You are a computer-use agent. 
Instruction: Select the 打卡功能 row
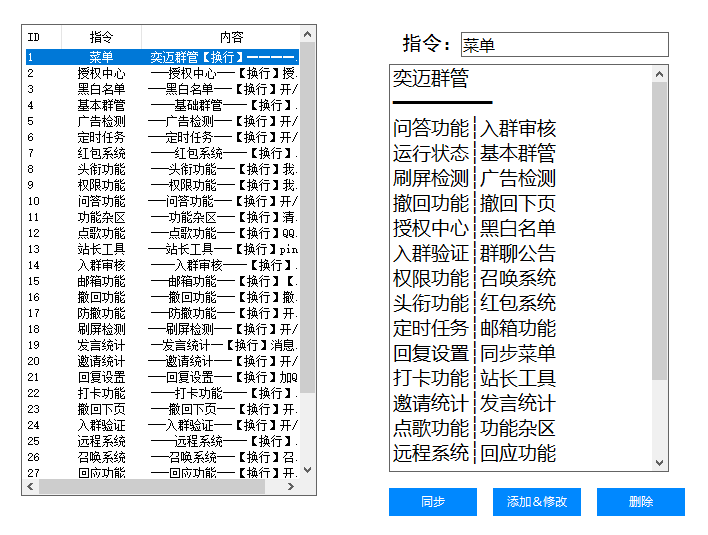click(101, 393)
